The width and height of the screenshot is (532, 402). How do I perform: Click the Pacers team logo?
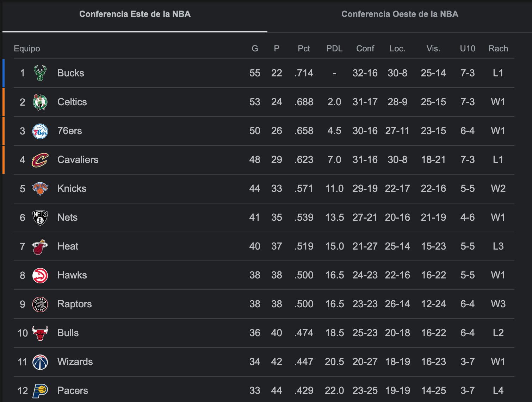tap(40, 391)
